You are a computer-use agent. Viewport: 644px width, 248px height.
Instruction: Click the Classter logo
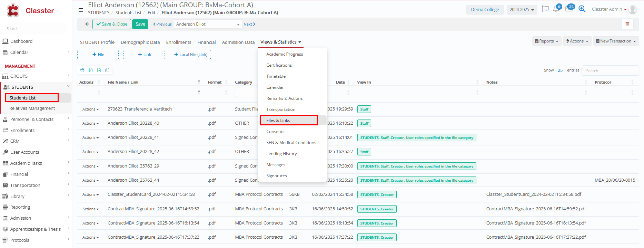click(x=30, y=11)
